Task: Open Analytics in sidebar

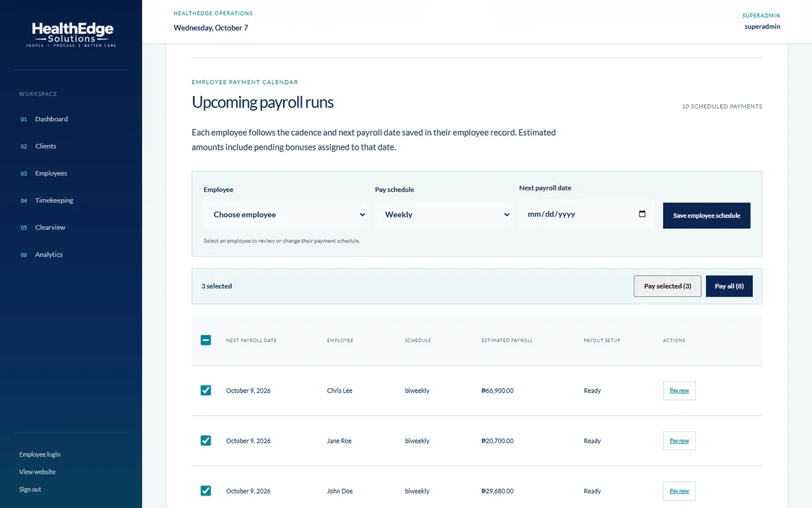Action: point(49,255)
